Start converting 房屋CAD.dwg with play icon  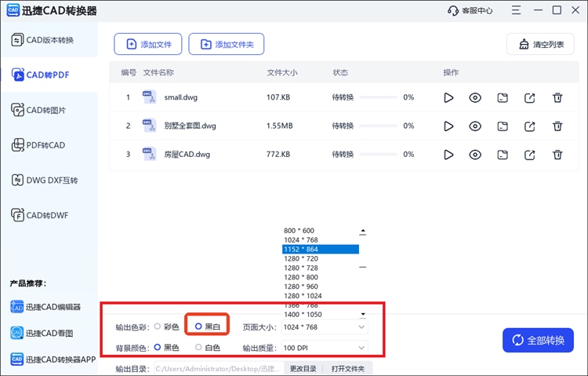[x=448, y=155]
